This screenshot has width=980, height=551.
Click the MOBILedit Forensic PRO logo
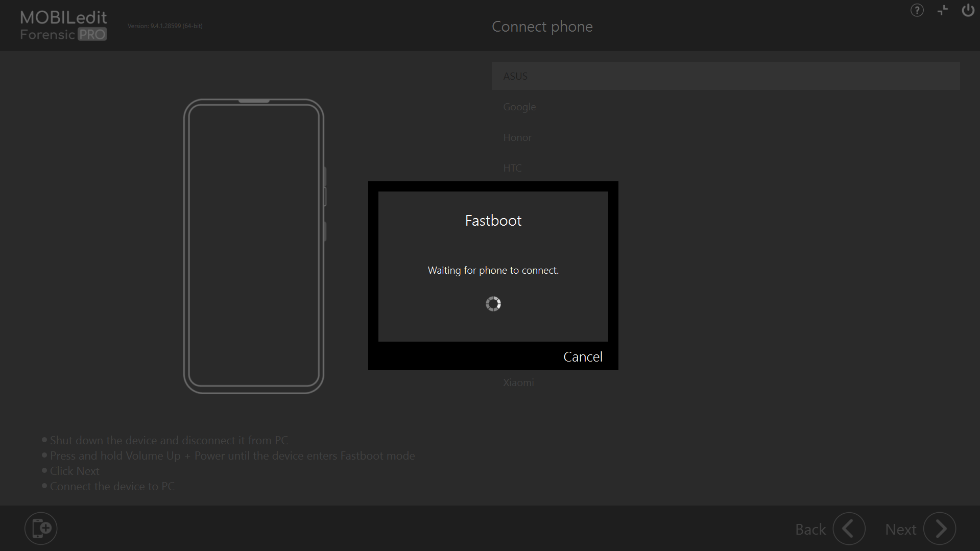coord(63,26)
